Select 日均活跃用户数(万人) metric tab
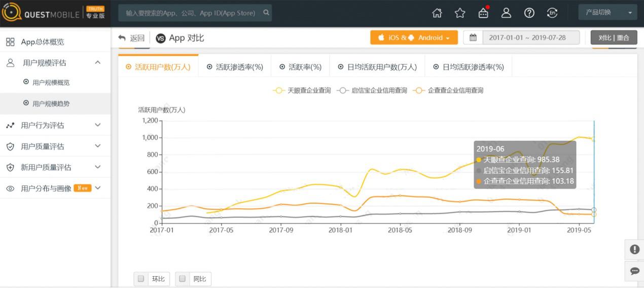644x289 pixels. tap(377, 67)
